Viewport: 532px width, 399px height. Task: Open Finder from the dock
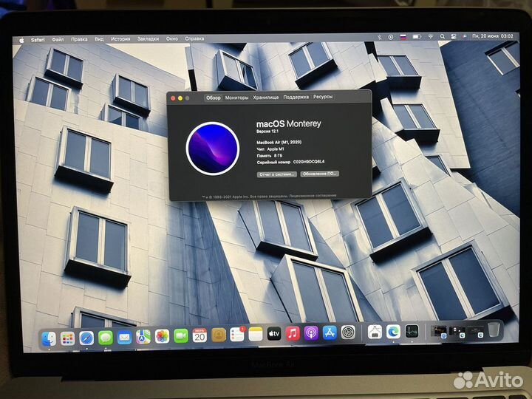coord(49,338)
